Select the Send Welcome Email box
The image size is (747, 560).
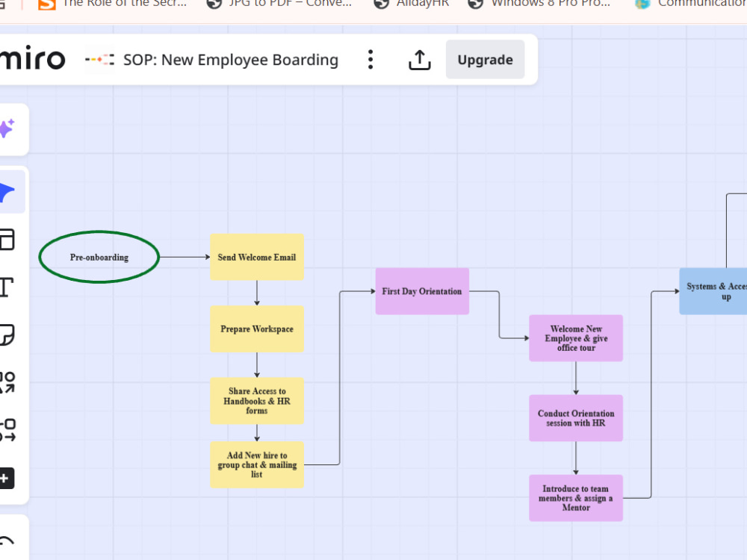[257, 257]
